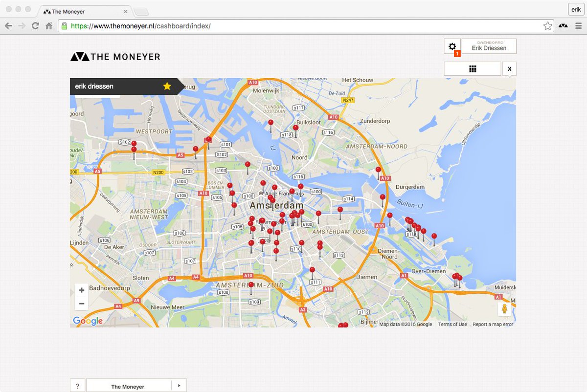The width and height of the screenshot is (587, 392).
Task: Expand The Moneyer bottom bar arrow
Action: 179,386
